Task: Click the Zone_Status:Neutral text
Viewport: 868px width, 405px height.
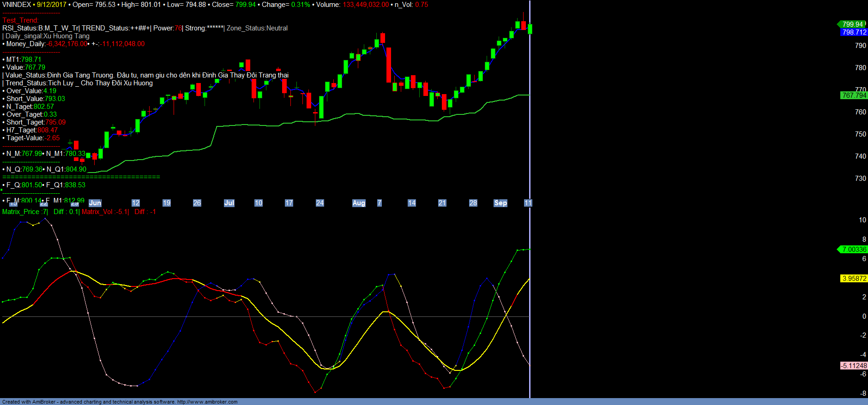Action: [257, 28]
